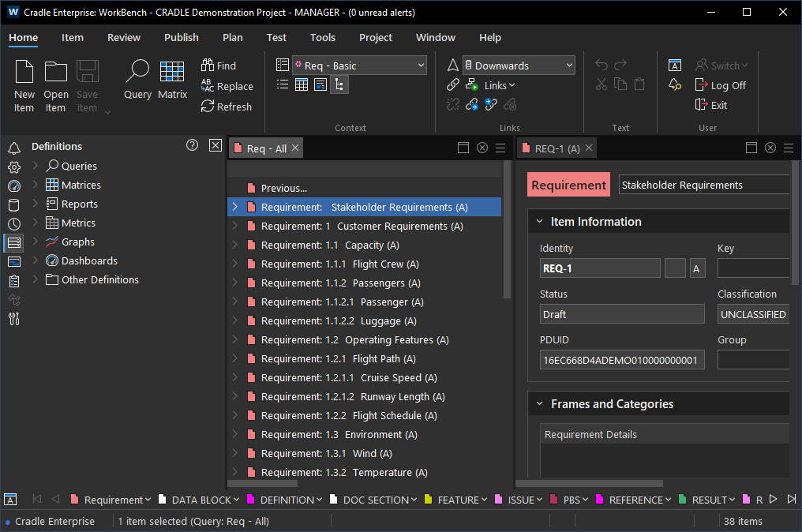Click the alerts bell sidebar icon

pyautogui.click(x=14, y=148)
